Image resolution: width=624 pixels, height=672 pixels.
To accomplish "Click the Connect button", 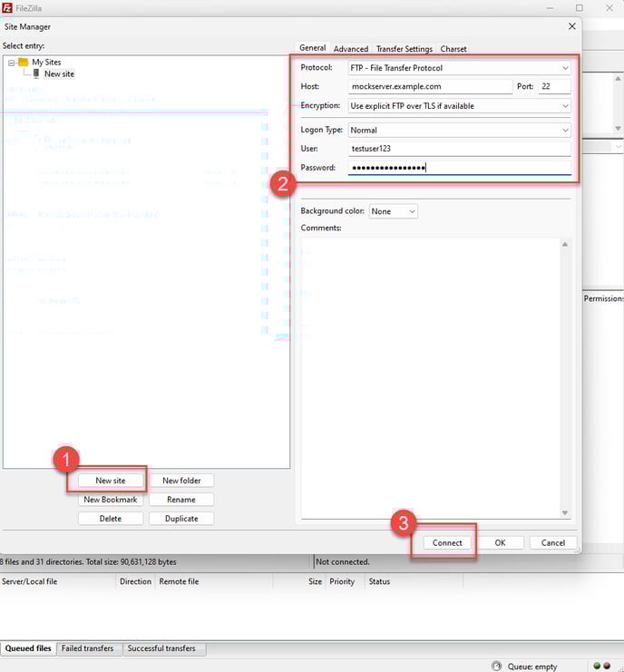I will 447,542.
